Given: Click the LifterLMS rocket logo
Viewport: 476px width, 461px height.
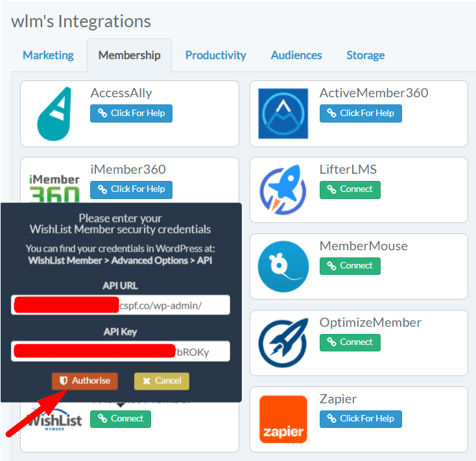Looking at the screenshot, I should [283, 190].
